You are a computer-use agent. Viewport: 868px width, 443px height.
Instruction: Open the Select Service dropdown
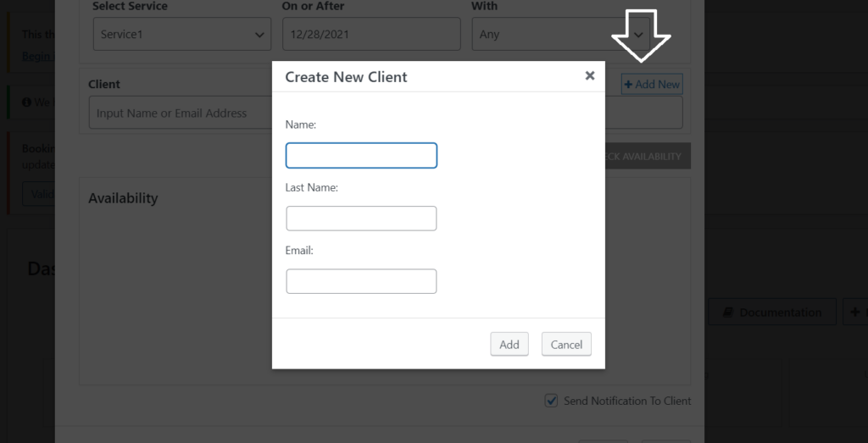182,34
